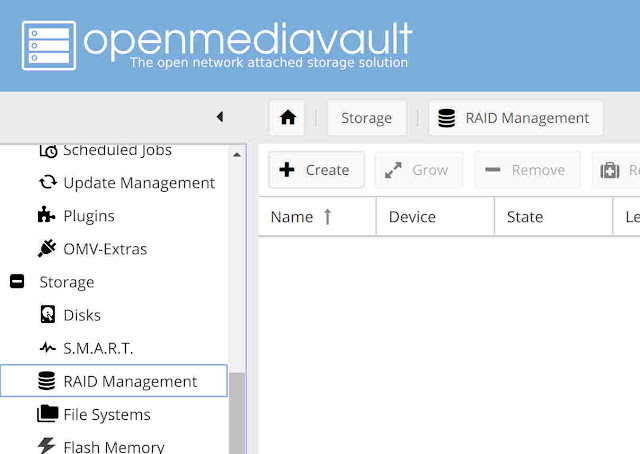
Task: Sort by Device column header
Action: (x=435, y=216)
